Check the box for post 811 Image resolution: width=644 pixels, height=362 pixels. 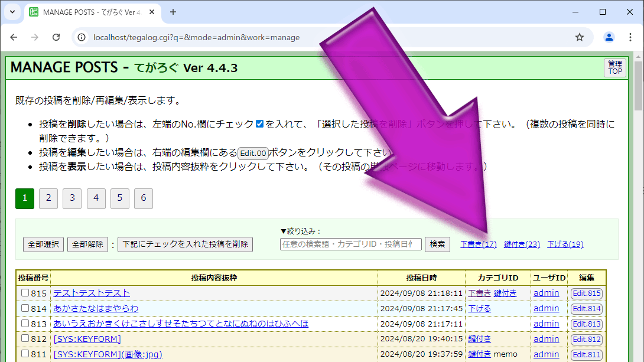tap(25, 353)
